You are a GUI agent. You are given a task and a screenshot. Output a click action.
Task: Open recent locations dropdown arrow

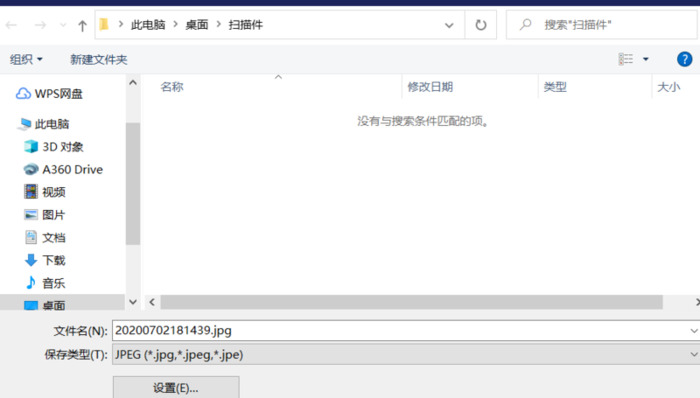point(63,25)
